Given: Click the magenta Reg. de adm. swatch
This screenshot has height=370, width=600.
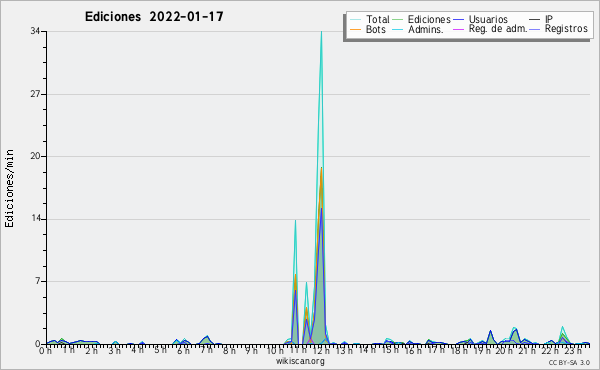Looking at the screenshot, I should [458, 29].
